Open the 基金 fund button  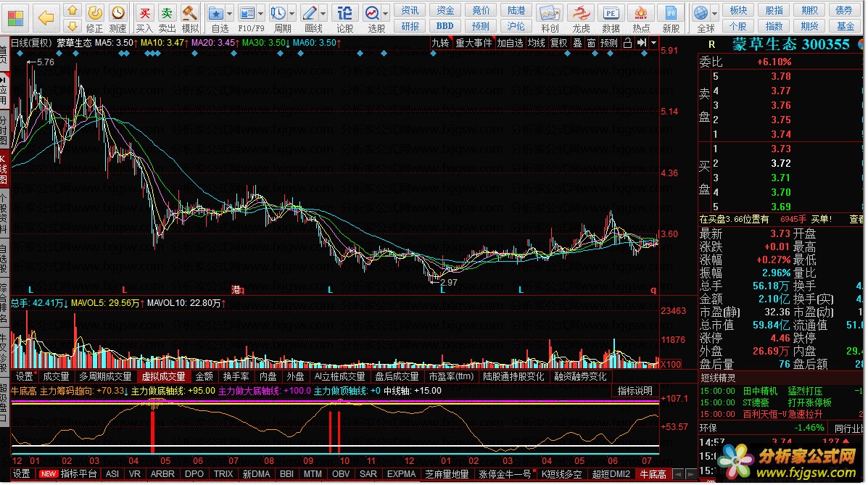(x=846, y=26)
